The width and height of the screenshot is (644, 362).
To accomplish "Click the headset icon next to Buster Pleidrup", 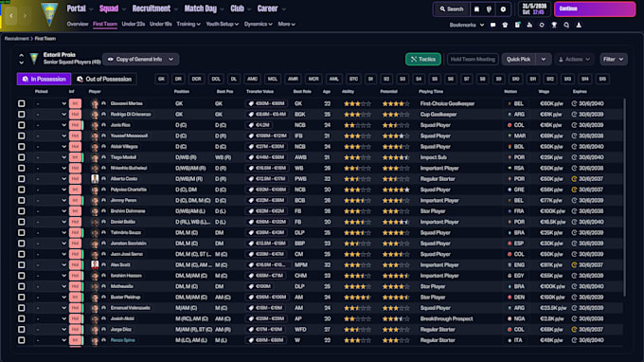I will click(x=104, y=297).
